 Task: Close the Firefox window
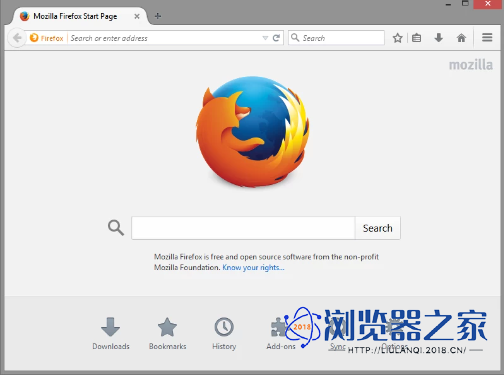(x=488, y=4)
